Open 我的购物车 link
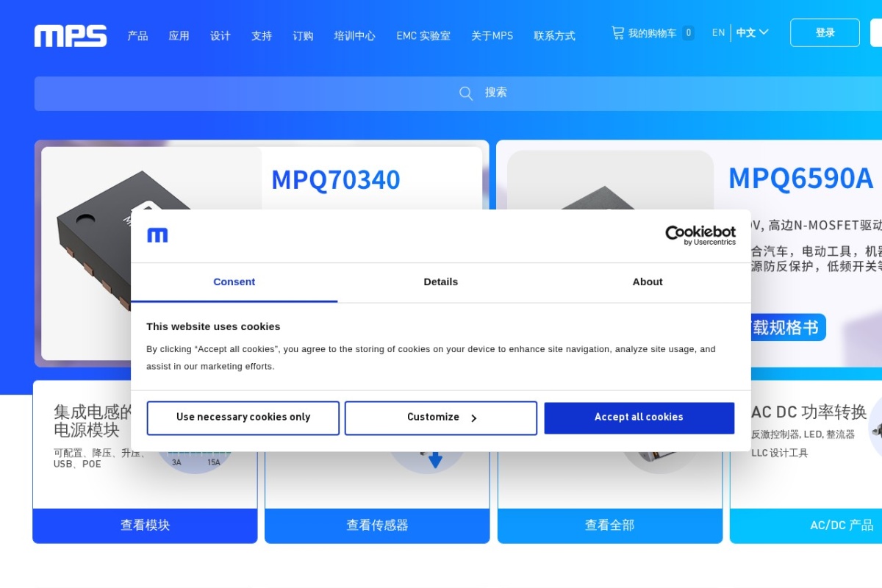Screen dimensions: 882x588 point(652,33)
